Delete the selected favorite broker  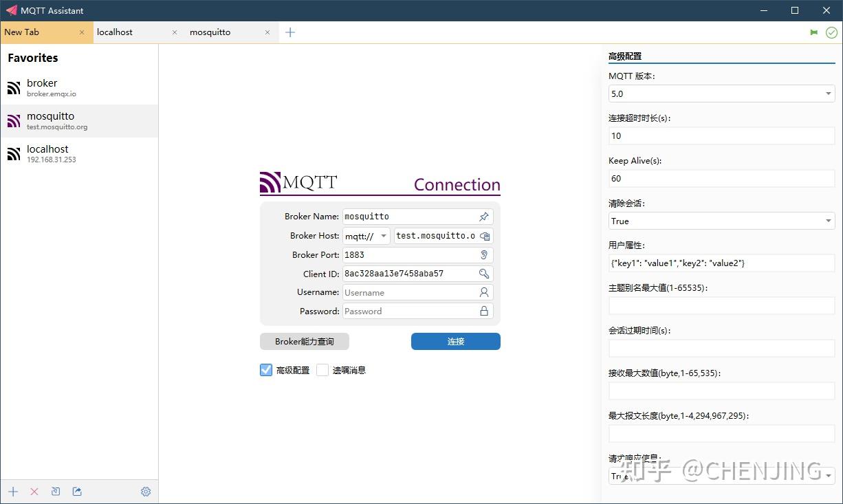pos(34,492)
